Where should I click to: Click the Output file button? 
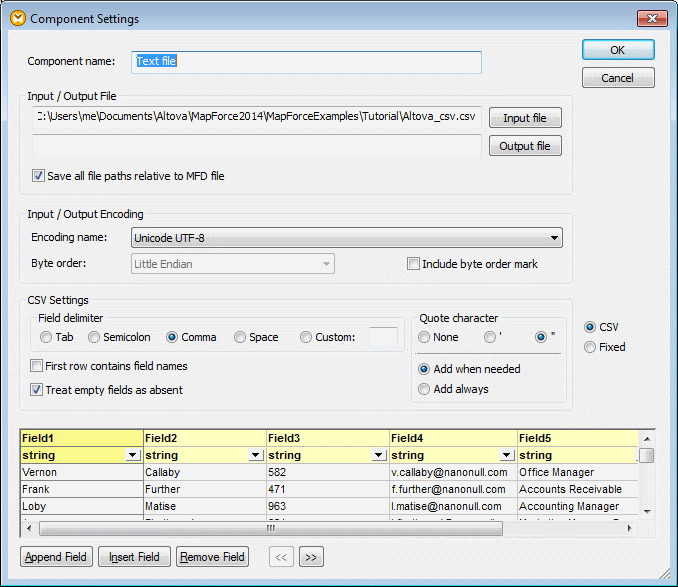pos(524,146)
